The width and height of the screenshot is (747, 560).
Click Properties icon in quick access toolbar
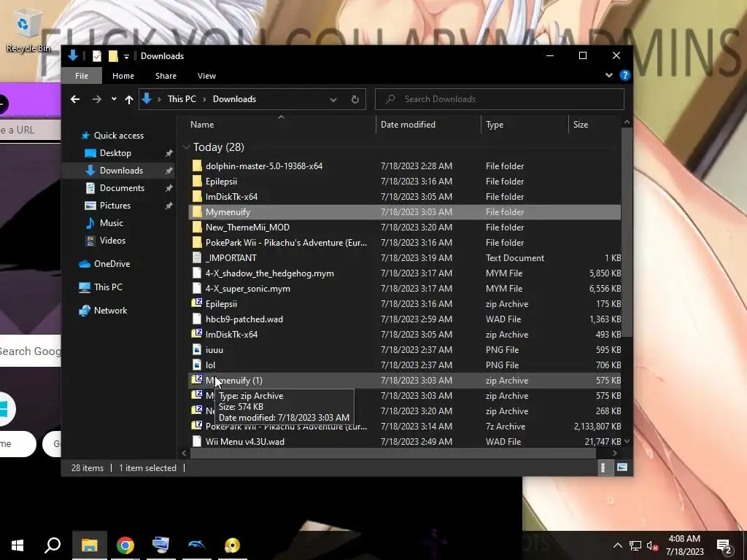click(x=97, y=56)
